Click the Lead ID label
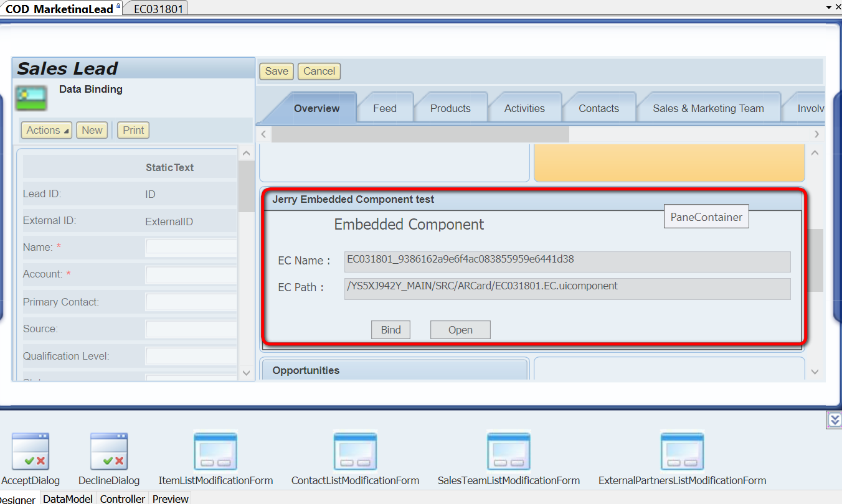The height and width of the screenshot is (504, 842). point(42,194)
